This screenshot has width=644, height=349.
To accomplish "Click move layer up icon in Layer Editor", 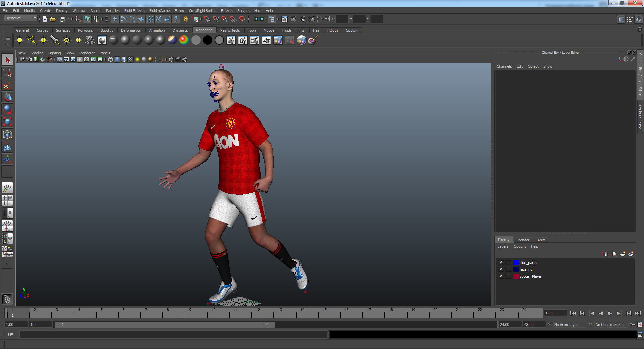I will point(605,254).
